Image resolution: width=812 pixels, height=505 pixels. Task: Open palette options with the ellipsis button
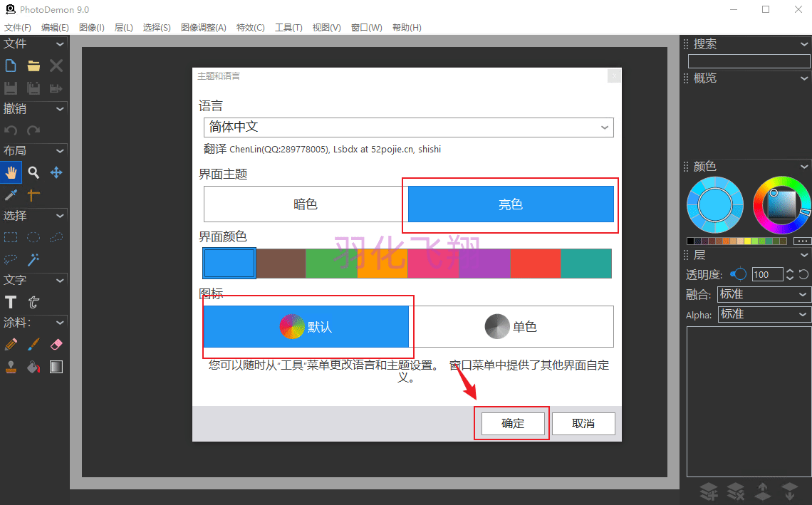pyautogui.click(x=801, y=241)
